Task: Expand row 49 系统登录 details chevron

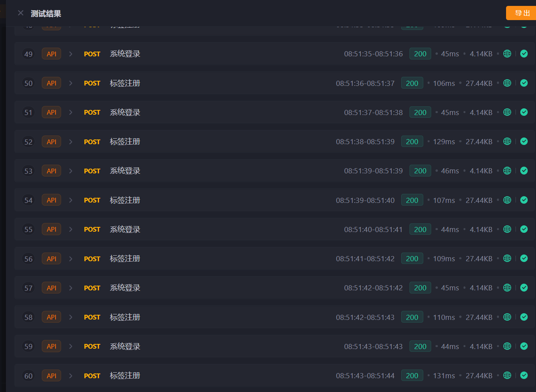Action: click(x=71, y=54)
